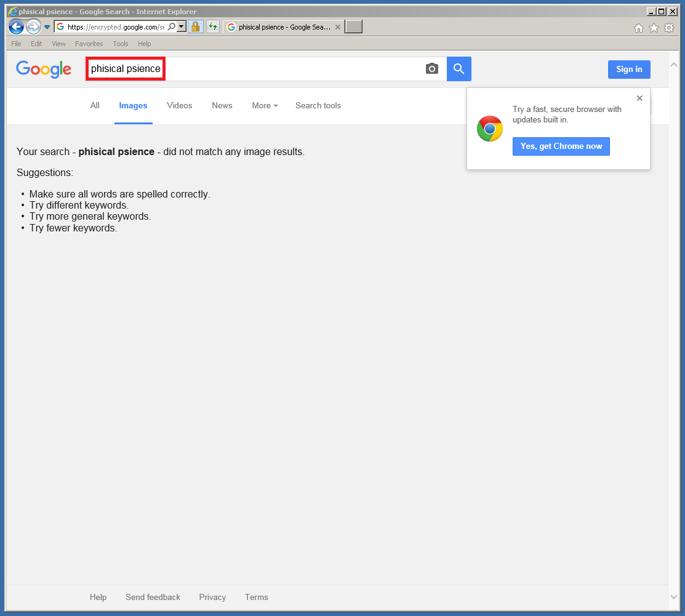685x616 pixels.
Task: Click the Google logo
Action: (x=44, y=69)
